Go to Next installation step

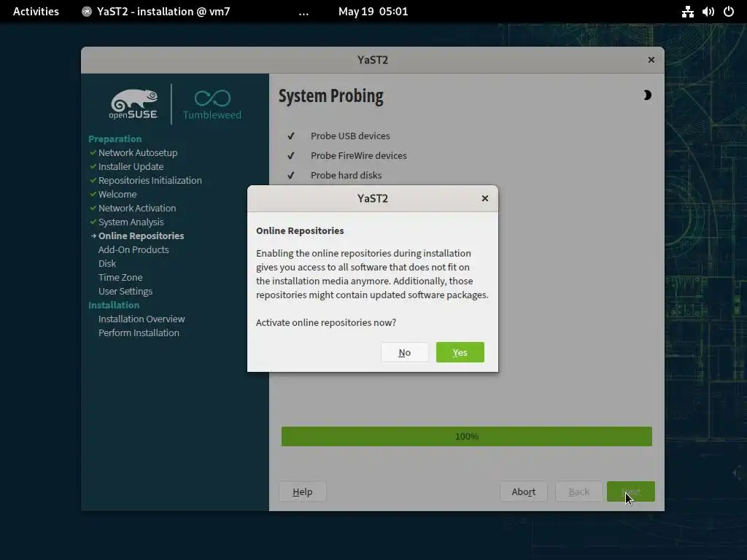point(631,491)
